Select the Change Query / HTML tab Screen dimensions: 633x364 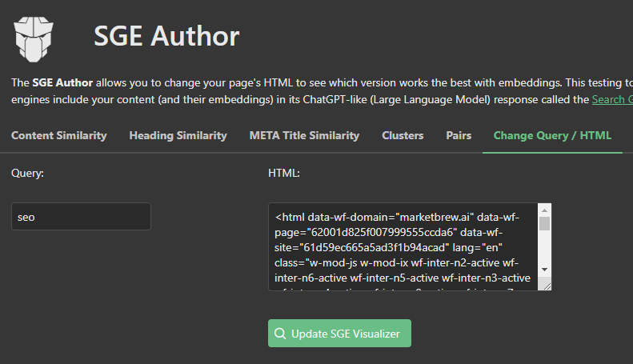[552, 135]
